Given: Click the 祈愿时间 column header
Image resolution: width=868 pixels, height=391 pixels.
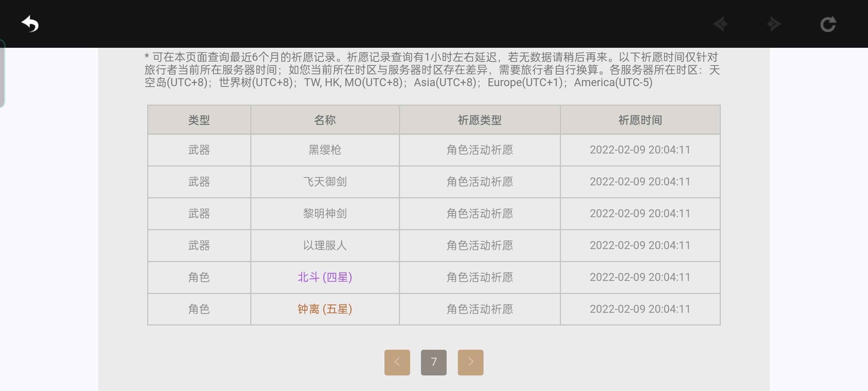Looking at the screenshot, I should point(640,120).
